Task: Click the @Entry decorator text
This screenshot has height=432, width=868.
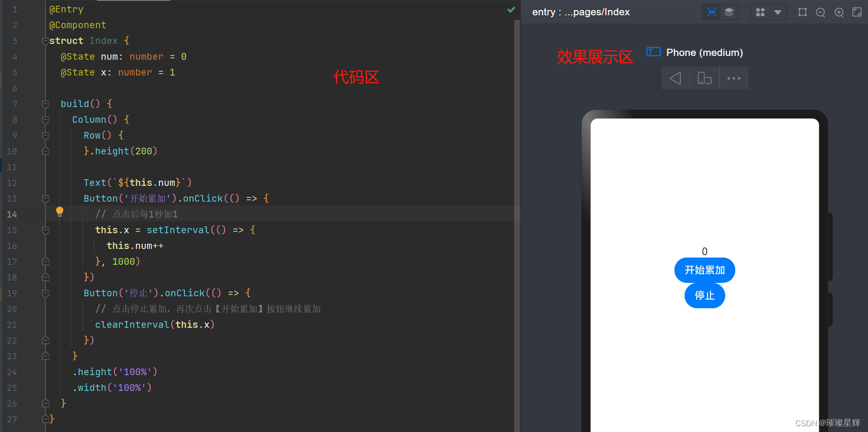Action: click(66, 9)
